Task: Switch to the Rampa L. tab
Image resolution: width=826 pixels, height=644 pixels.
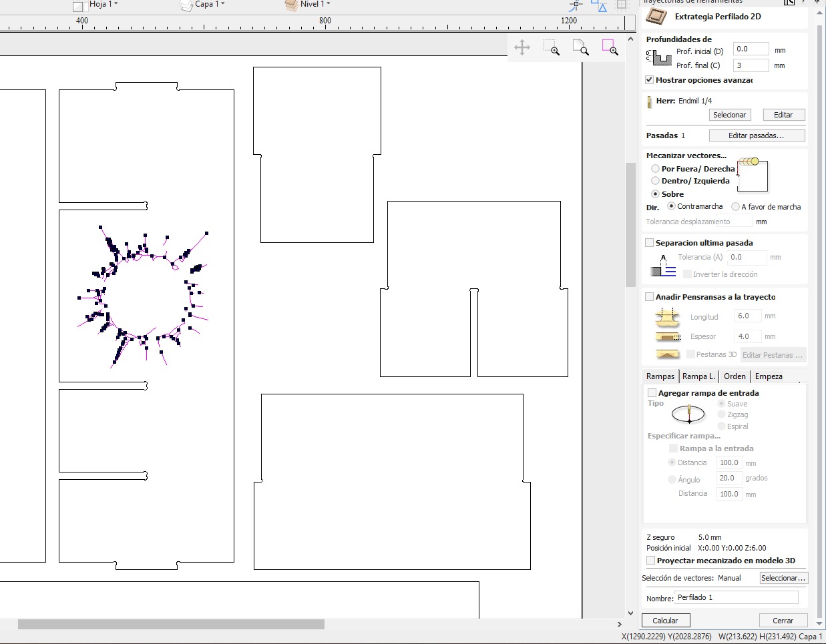Action: pyautogui.click(x=699, y=376)
